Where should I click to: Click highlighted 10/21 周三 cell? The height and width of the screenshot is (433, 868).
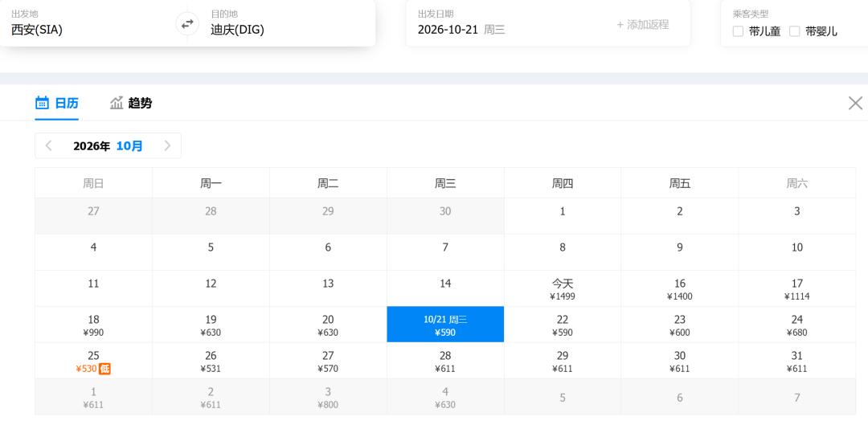445,325
